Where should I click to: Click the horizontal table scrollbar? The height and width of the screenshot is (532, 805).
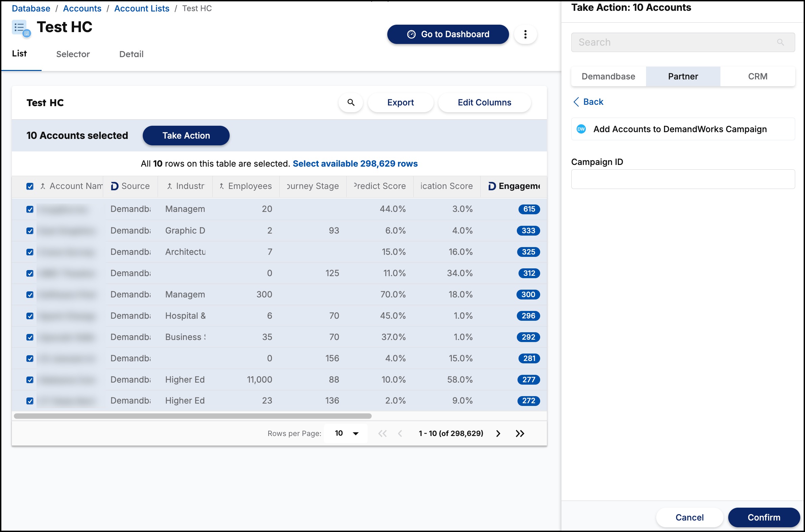193,416
